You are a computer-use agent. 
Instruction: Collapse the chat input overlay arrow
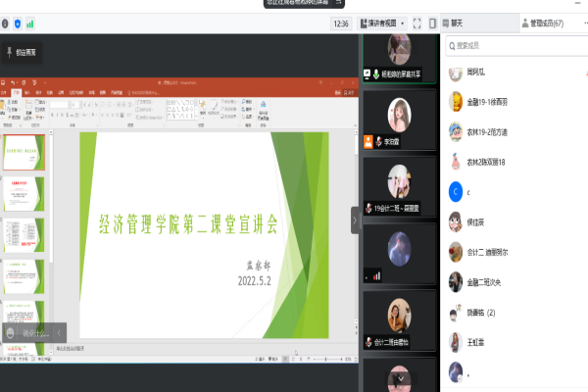coord(59,333)
